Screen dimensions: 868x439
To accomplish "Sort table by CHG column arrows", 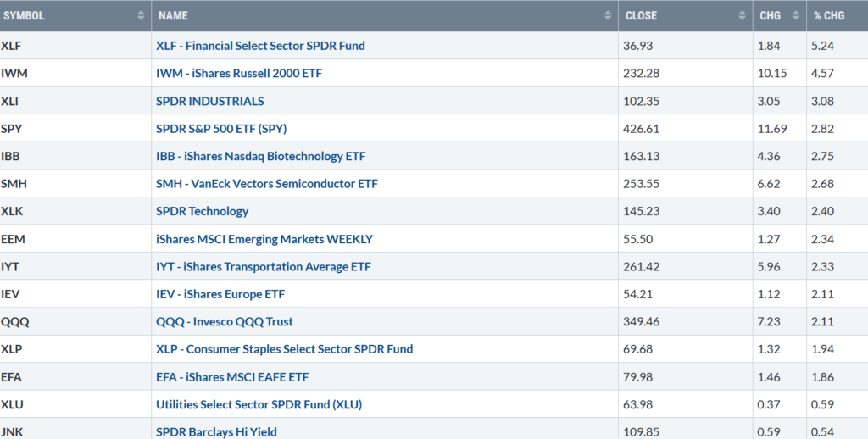I will tap(795, 15).
